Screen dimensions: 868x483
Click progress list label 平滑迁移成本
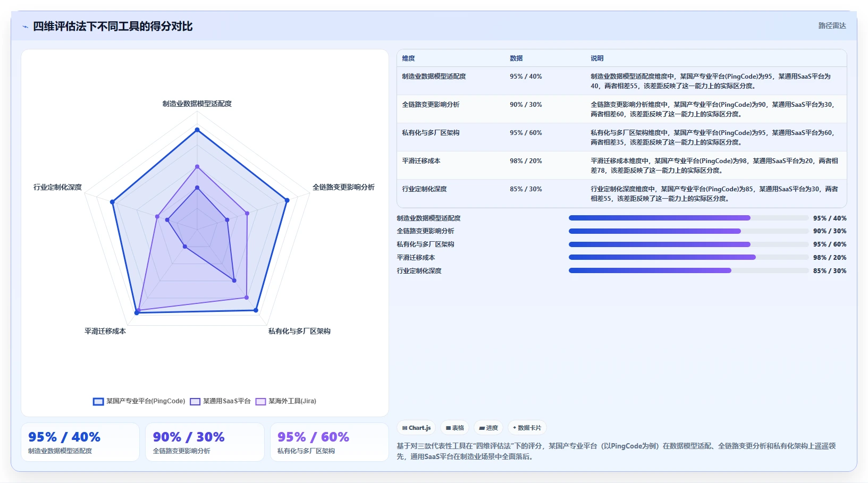[x=416, y=258]
